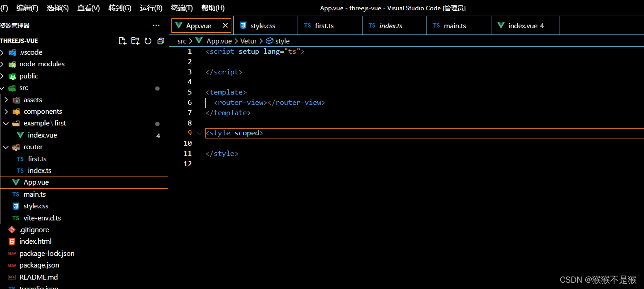644x289 pixels.
Task: Open the 终端(T) menu
Action: pos(182,8)
